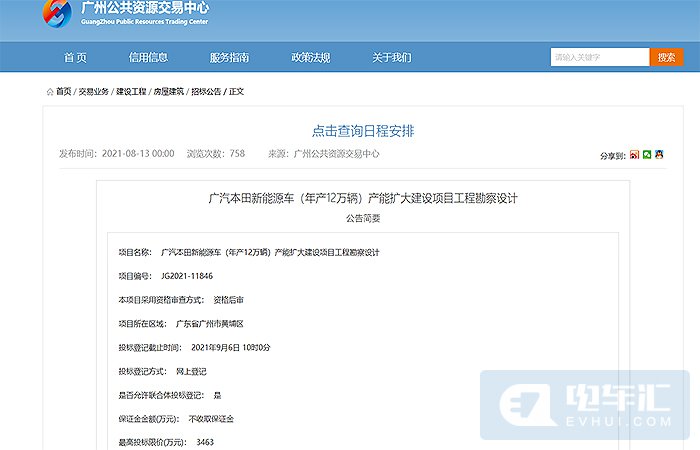The image size is (700, 450).
Task: Click the 分享到 label
Action: coord(612,156)
